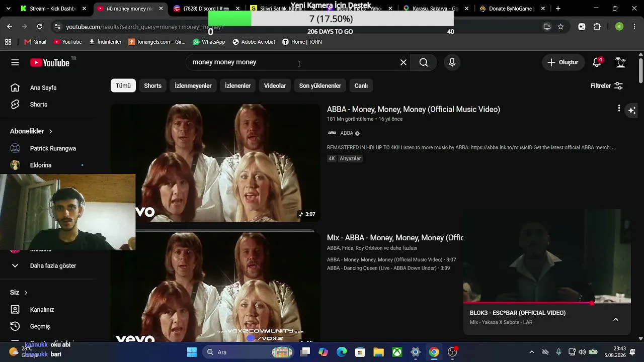Open the Home | TORN bookmark

tap(302, 42)
